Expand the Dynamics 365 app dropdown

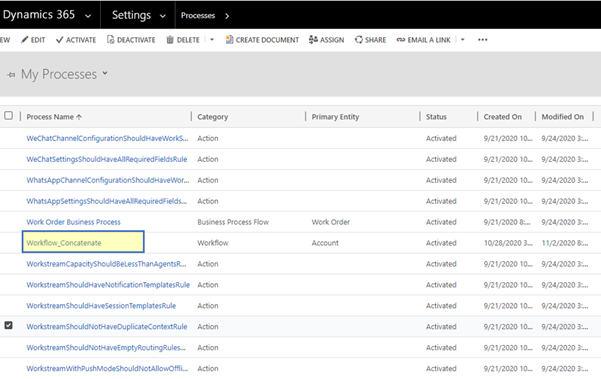point(88,16)
